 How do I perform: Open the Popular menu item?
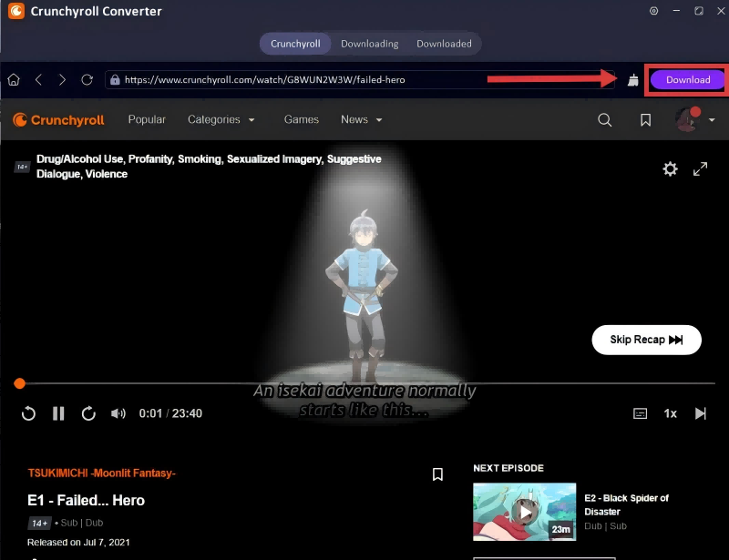(147, 119)
